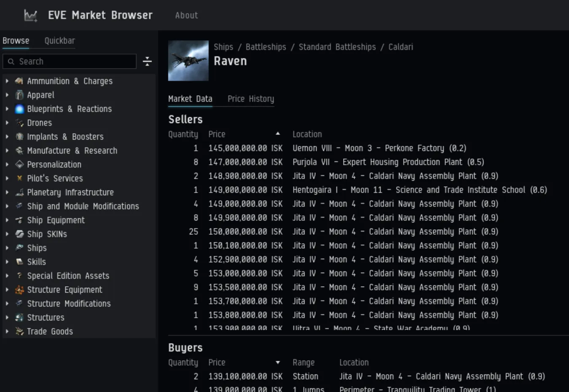569x392 pixels.
Task: Select the Hentogaira I Moon 11 location
Action: (x=420, y=190)
